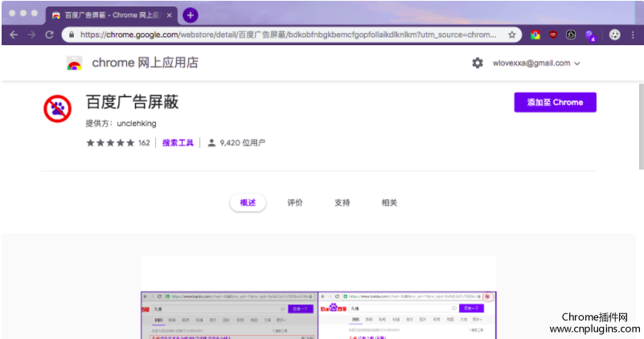
Task: Click the 添加至 Chrome button
Action: click(x=555, y=102)
